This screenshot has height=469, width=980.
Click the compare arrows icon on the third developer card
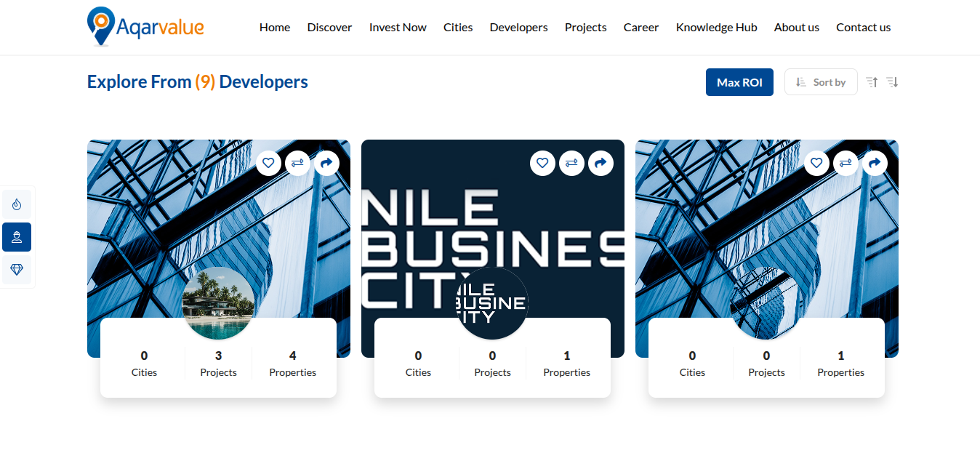[846, 163]
